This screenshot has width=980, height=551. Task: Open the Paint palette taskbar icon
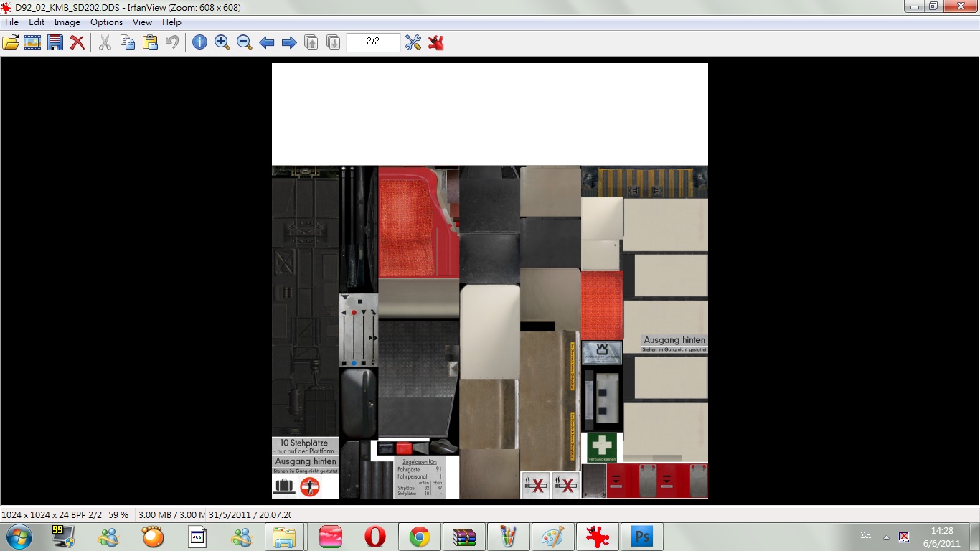[x=552, y=537]
